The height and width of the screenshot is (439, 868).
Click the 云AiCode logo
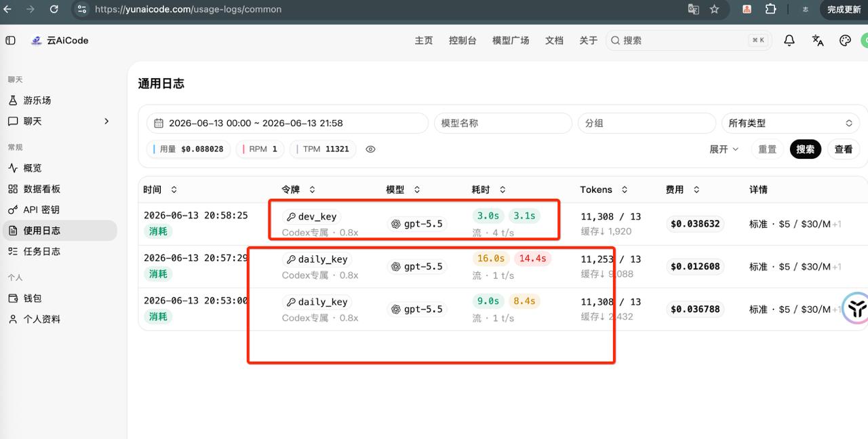pos(60,41)
